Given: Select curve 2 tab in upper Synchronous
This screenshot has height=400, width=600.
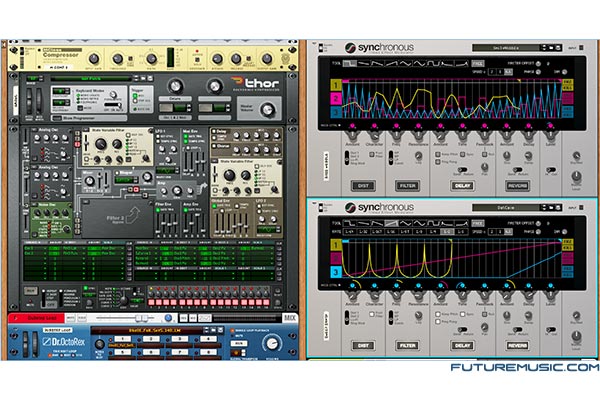Looking at the screenshot, I should (336, 98).
